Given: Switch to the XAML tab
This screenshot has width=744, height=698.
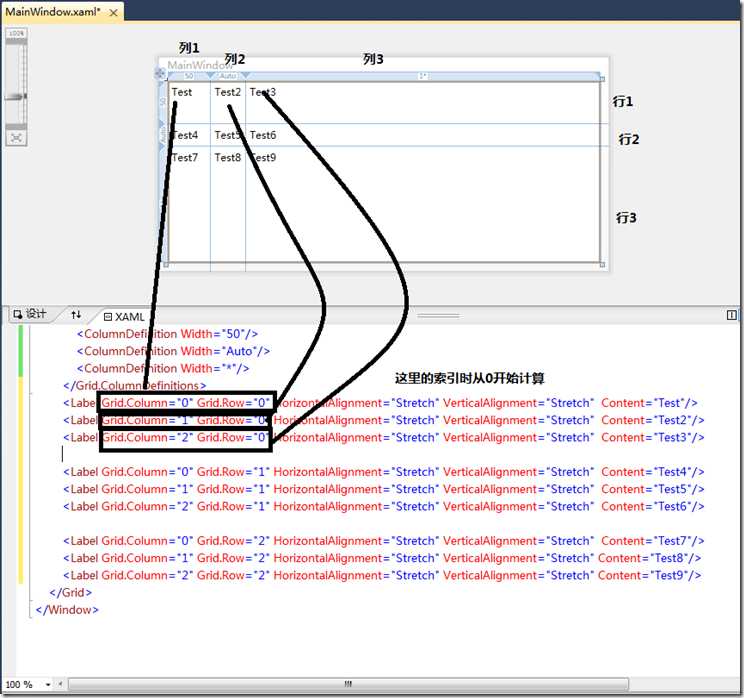Looking at the screenshot, I should point(124,316).
